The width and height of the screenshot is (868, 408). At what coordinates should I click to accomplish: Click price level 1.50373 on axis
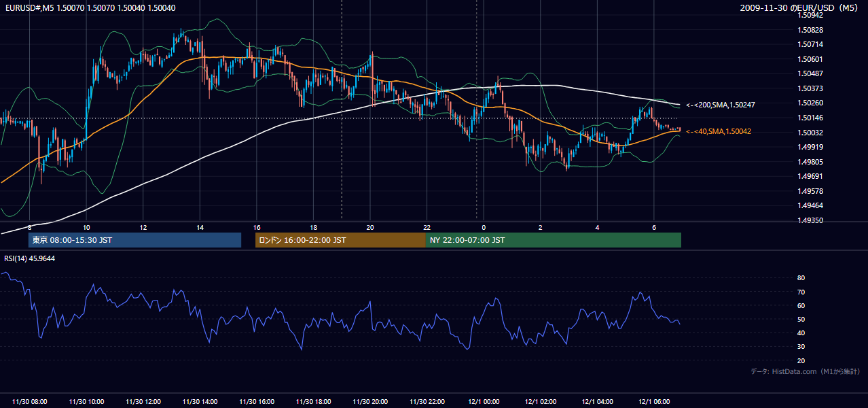click(x=810, y=88)
